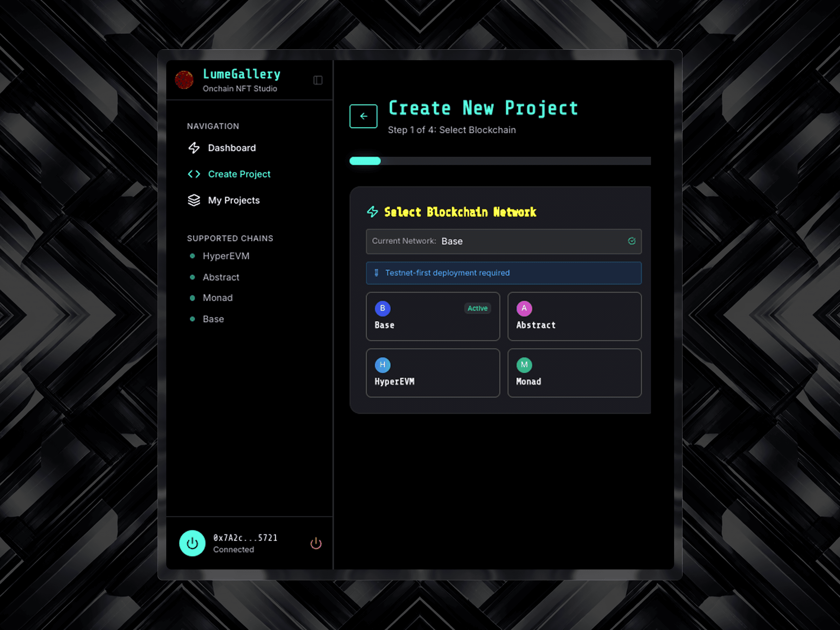Screen dimensions: 840x630
Task: Click Monad in supported chains list
Action: pyautogui.click(x=218, y=298)
